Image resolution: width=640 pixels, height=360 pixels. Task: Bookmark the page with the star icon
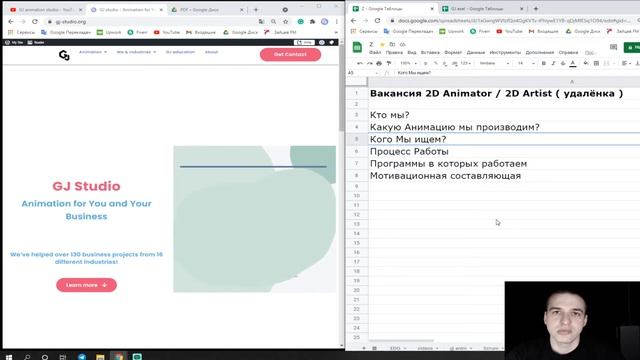286,22
